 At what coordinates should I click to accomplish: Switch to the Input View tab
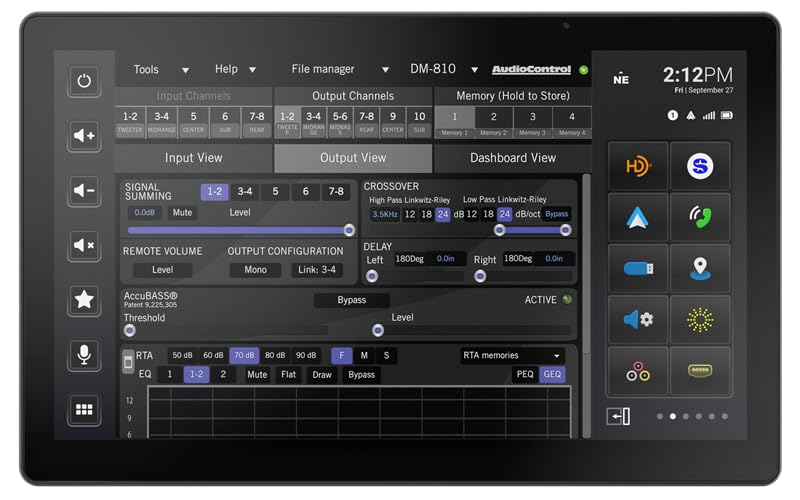tap(193, 158)
